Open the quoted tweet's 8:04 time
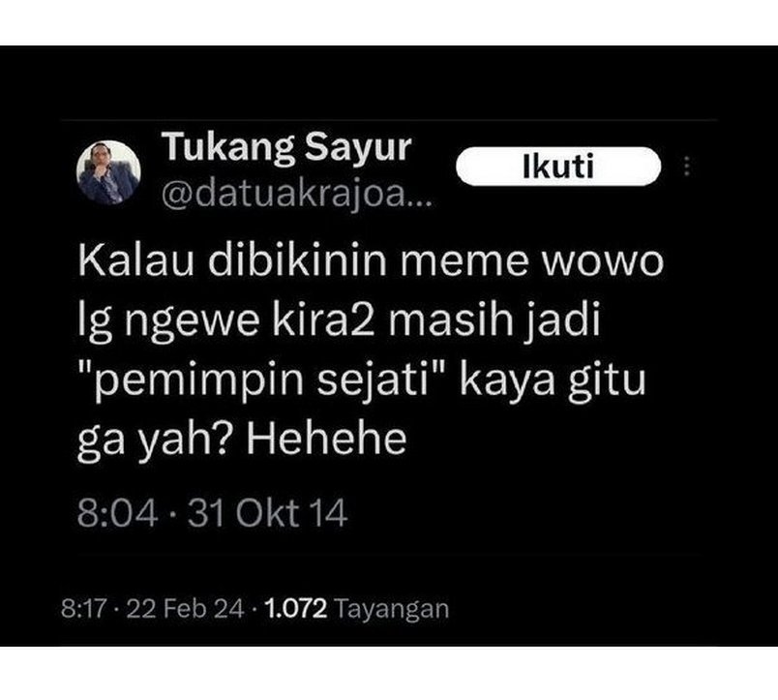The image size is (778, 700). pyautogui.click(x=118, y=513)
